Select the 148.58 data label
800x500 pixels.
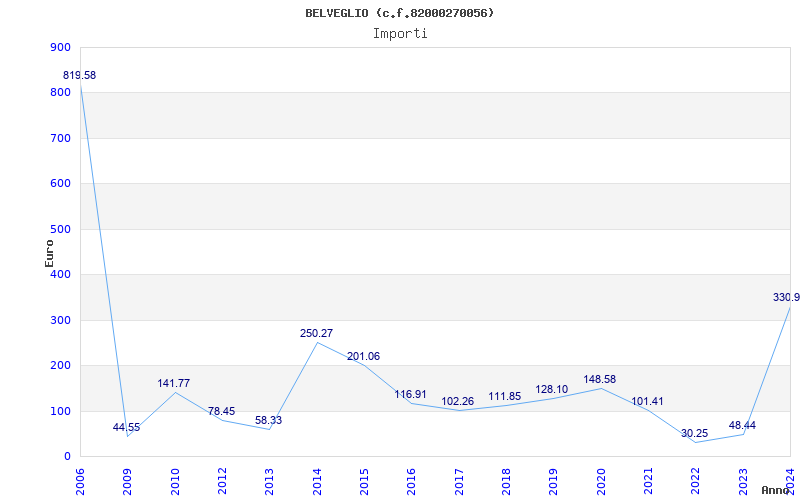599,380
